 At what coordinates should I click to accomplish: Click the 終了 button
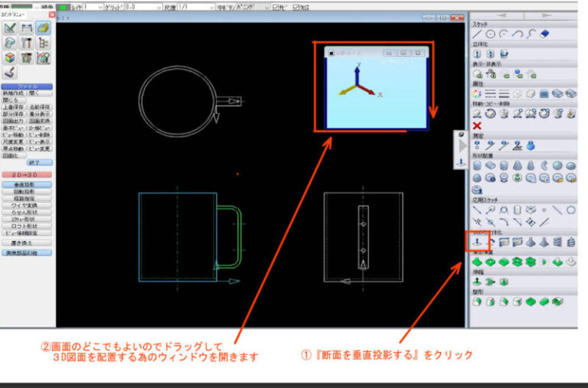click(x=40, y=162)
